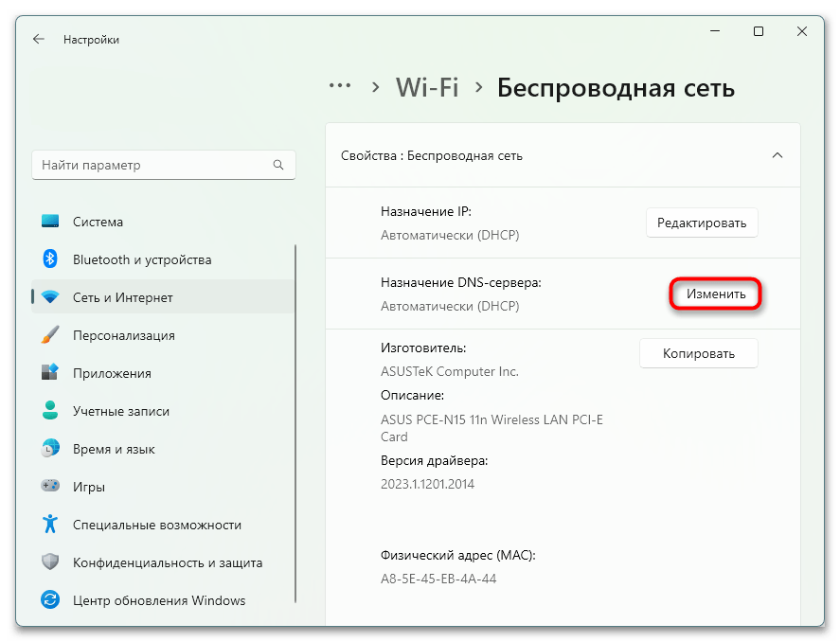Open Учетные записи settings
Viewport: 840px width, 642px height.
point(163,411)
